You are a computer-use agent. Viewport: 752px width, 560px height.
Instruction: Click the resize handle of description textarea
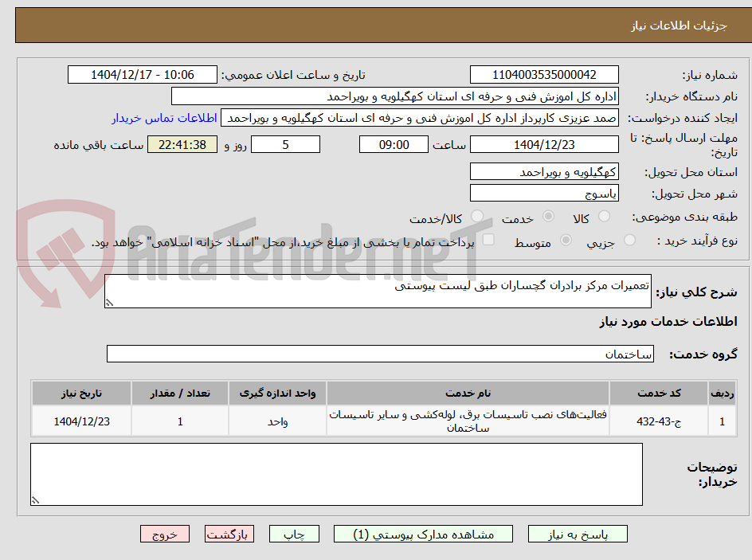coord(109,303)
